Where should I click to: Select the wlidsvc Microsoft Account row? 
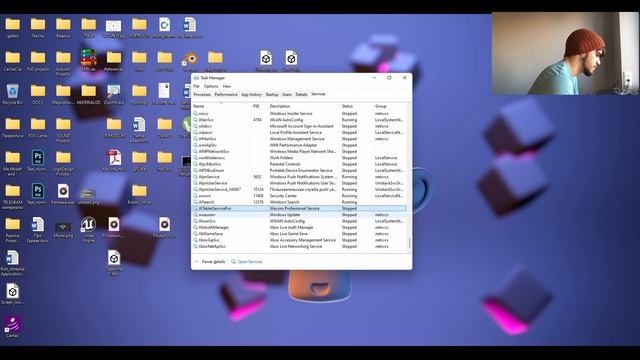tap(300, 126)
